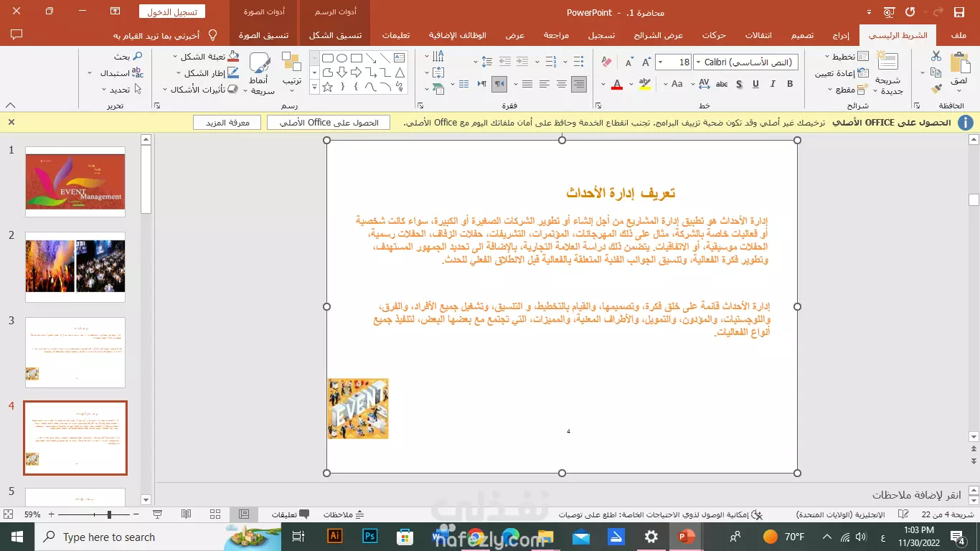The image size is (980, 551).
Task: Apply Bold formatting with B icon
Action: tap(790, 84)
